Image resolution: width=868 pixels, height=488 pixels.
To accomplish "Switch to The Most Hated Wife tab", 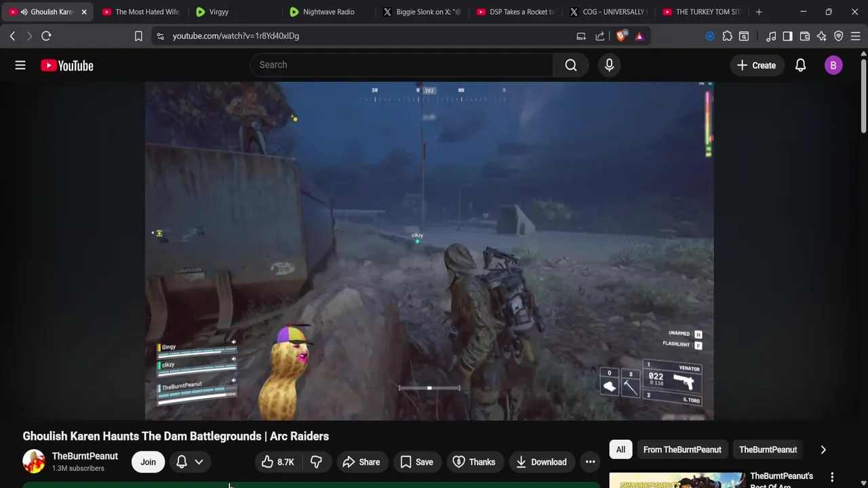I will (x=141, y=12).
